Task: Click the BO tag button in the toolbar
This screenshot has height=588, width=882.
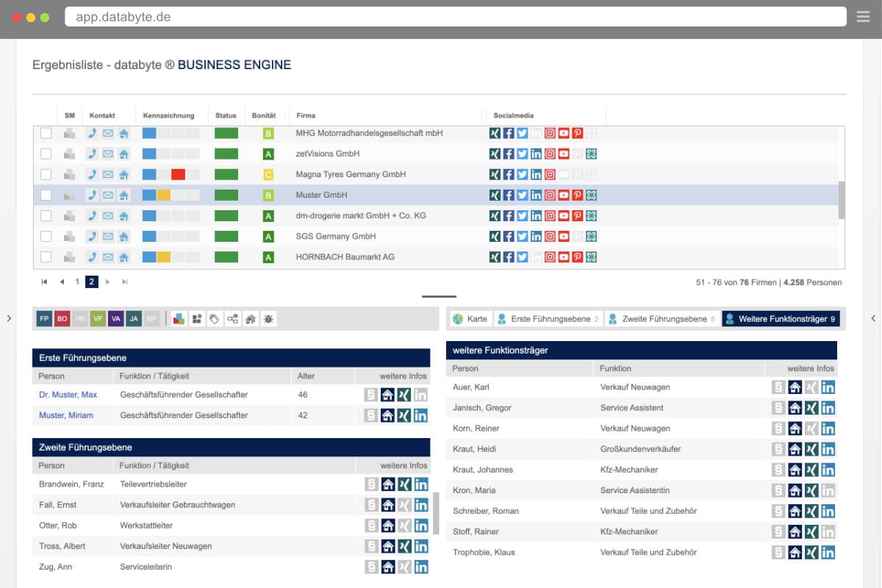Action: click(62, 319)
